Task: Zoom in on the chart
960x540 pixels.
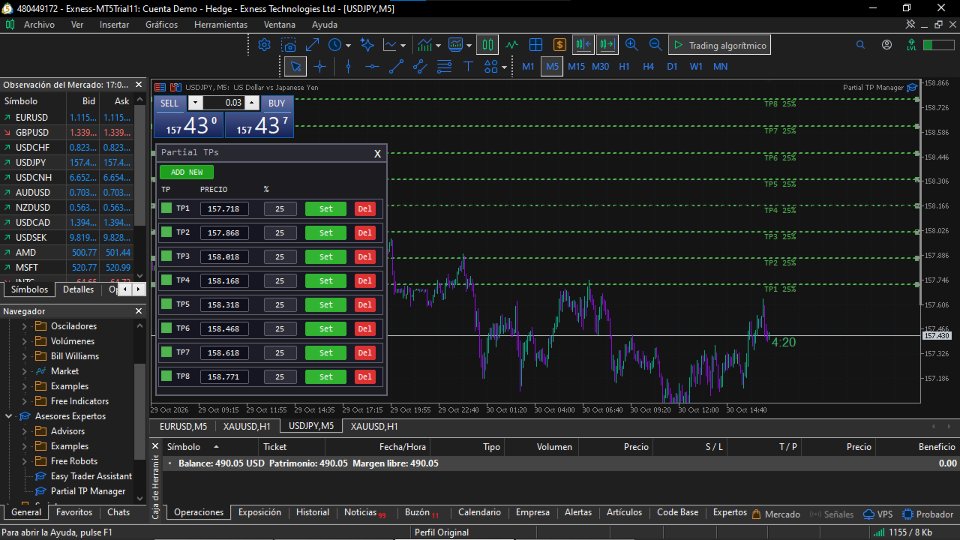Action: tap(631, 45)
